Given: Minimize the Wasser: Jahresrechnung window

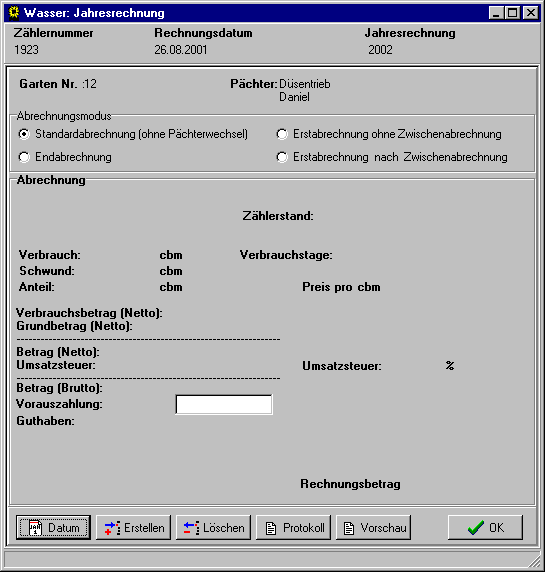Looking at the screenshot, I should 496,13.
